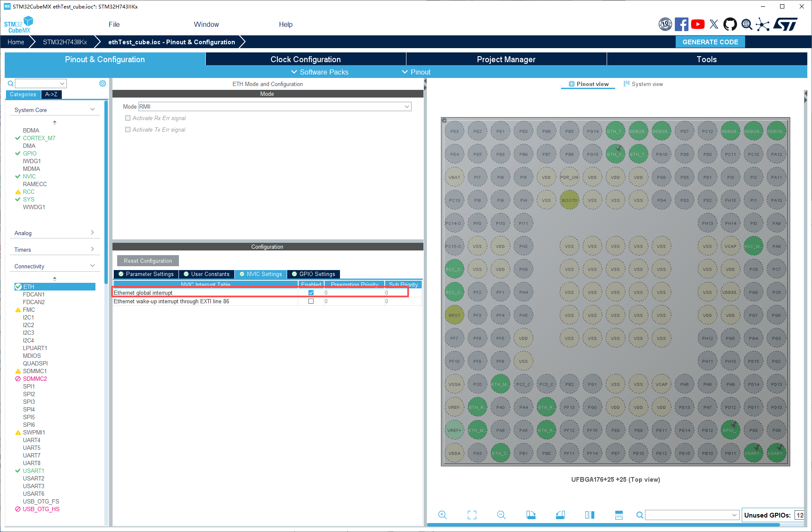The width and height of the screenshot is (812, 532).
Task: Switch to the Tools tab
Action: 706,59
